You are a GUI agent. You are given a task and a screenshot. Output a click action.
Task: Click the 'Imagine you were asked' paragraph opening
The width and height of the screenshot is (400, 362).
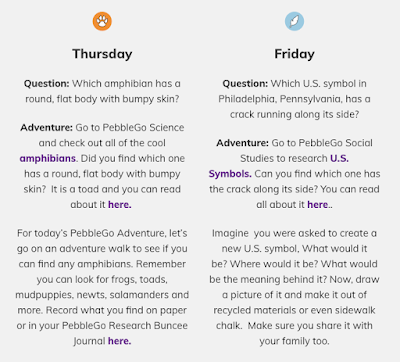click(x=294, y=233)
